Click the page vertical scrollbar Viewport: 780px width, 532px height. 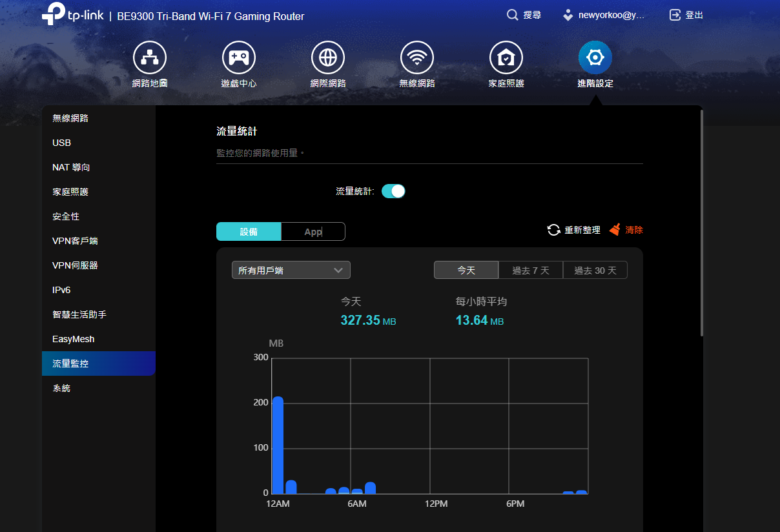pos(701,223)
